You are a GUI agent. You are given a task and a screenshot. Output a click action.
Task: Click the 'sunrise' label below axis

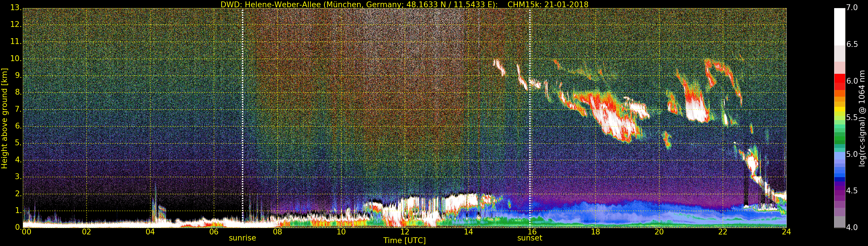(x=242, y=238)
